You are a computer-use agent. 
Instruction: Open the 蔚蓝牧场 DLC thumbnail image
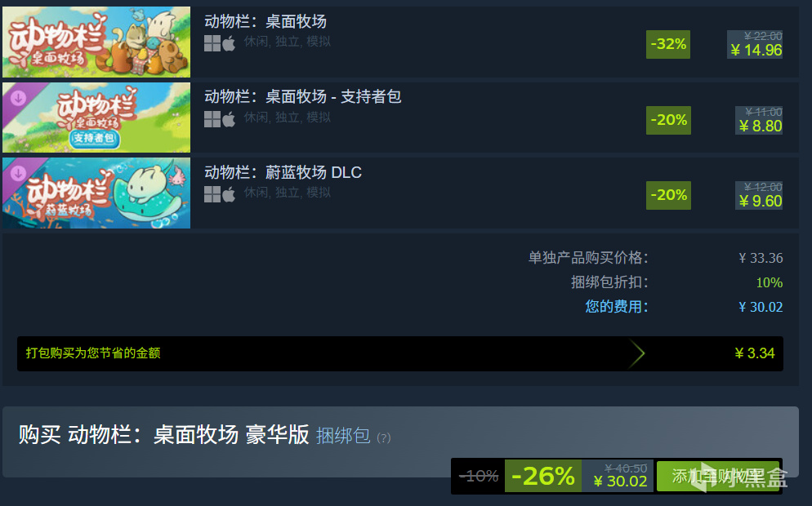[x=96, y=193]
